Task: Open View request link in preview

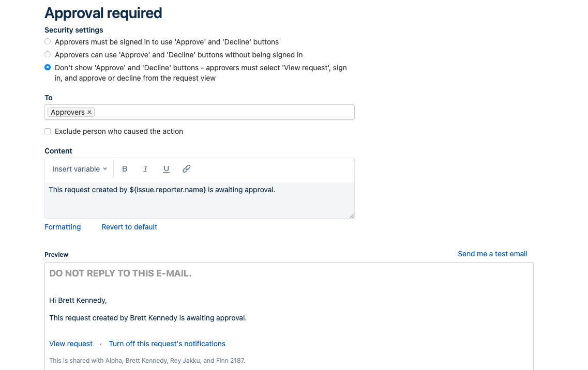Action: pos(71,344)
